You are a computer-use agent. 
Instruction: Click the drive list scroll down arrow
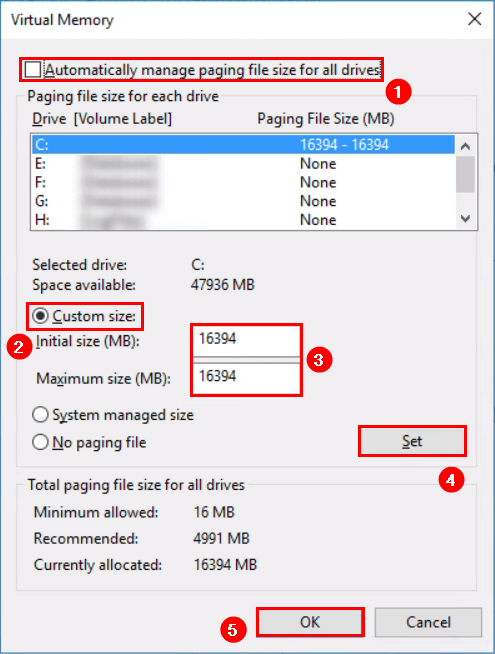pos(465,219)
